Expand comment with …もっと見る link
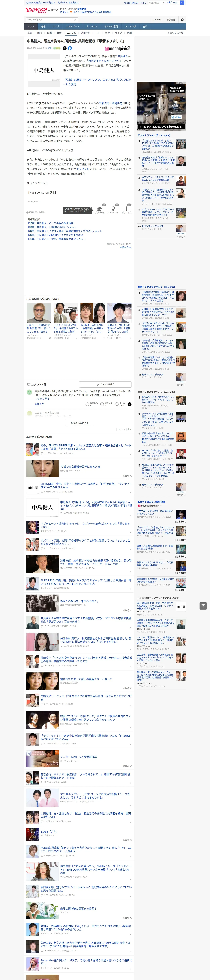Image resolution: width=210 pixels, height=980 pixels. [x=42, y=399]
